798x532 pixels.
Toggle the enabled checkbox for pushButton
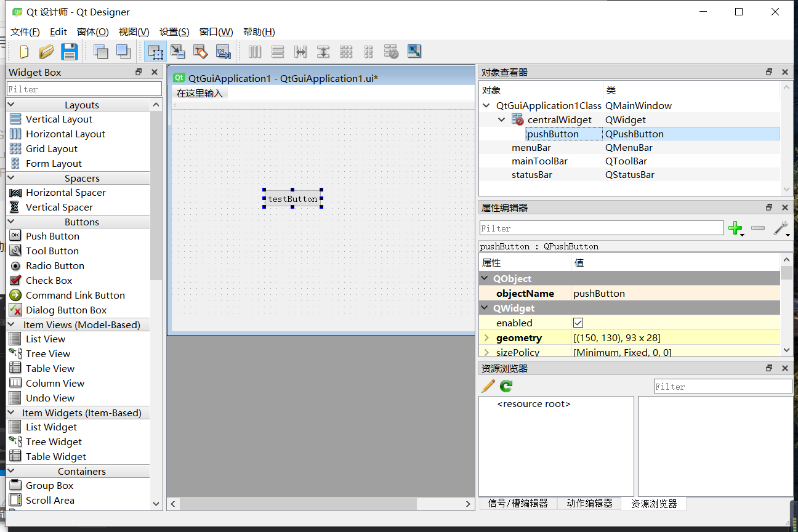point(578,322)
